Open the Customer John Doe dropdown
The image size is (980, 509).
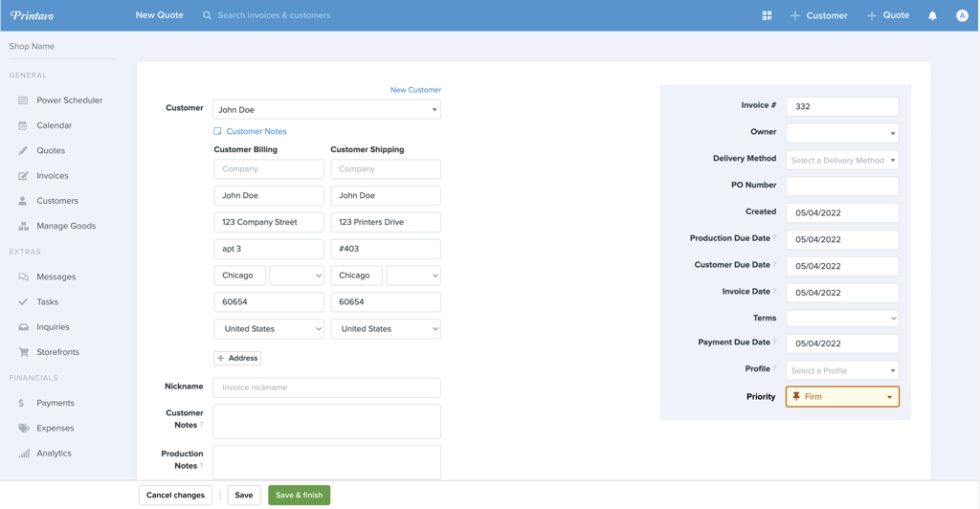(326, 109)
